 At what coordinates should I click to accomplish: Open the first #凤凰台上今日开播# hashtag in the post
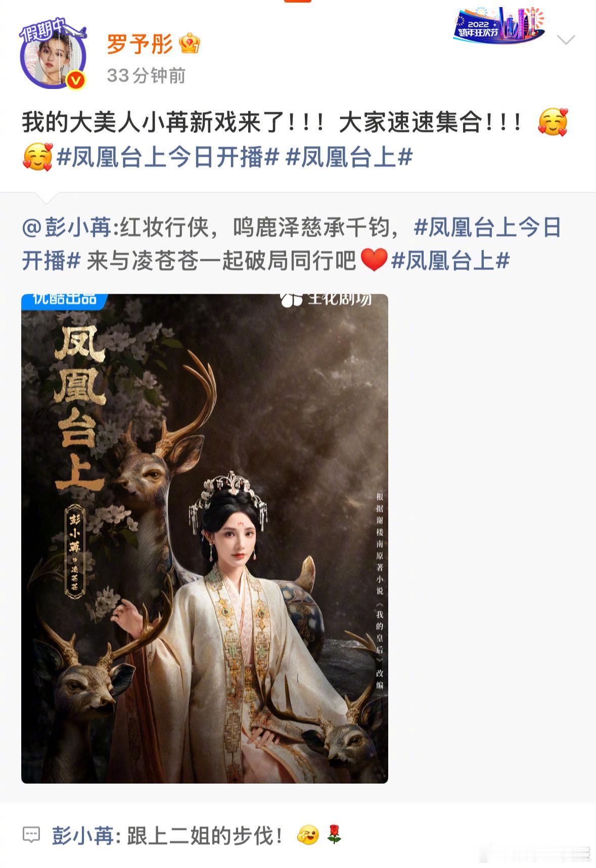[167, 157]
